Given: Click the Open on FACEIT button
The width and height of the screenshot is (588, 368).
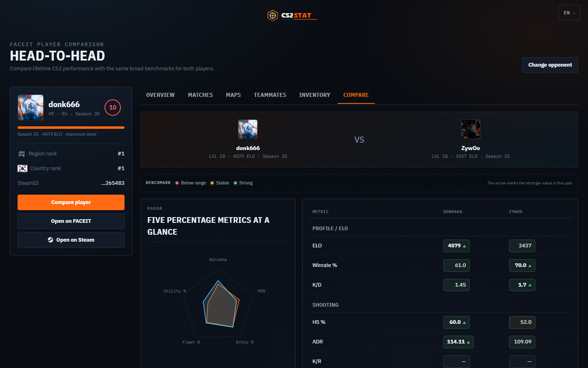Looking at the screenshot, I should click(x=71, y=221).
